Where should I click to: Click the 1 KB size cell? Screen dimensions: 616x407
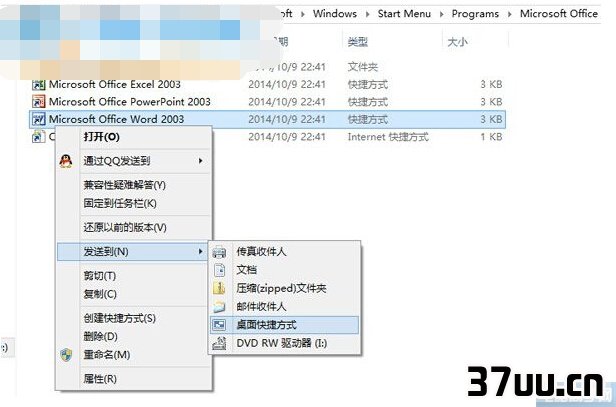(x=491, y=137)
